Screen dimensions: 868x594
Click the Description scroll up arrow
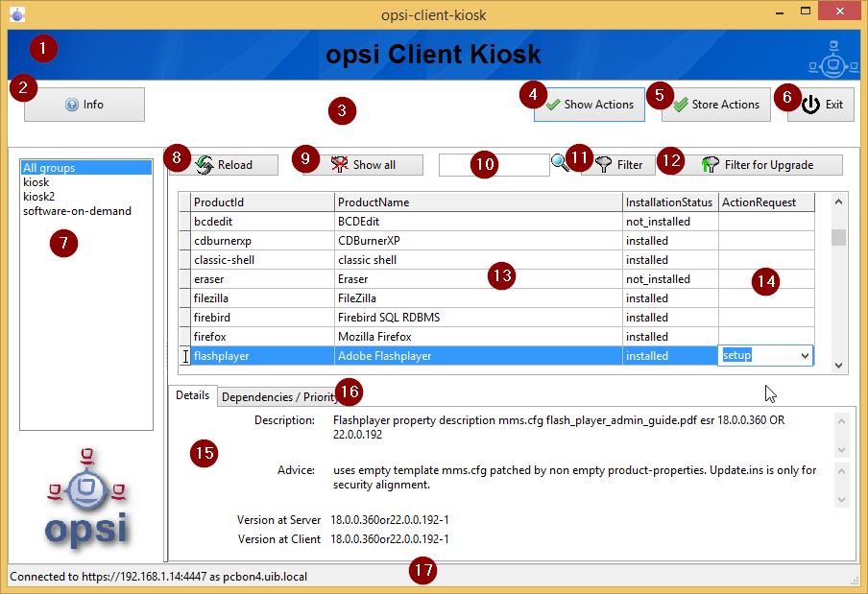point(841,421)
